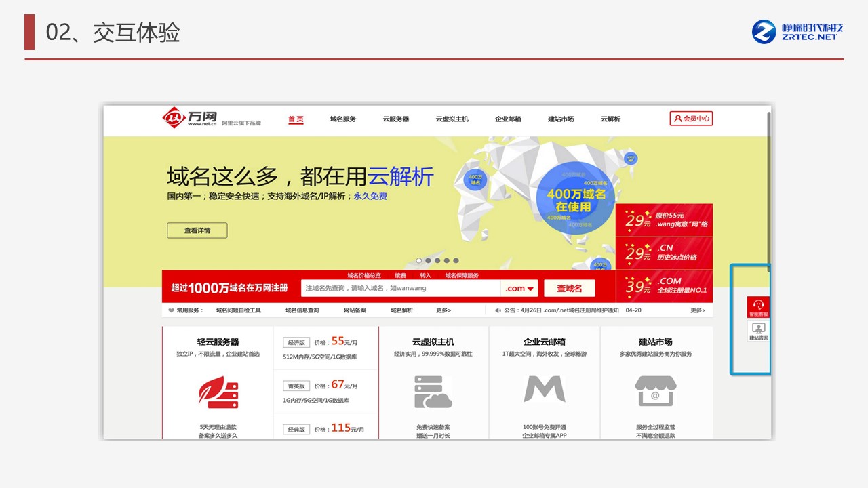Open the 云服务器 nav menu item
Image resolution: width=868 pixels, height=488 pixels.
pos(396,119)
